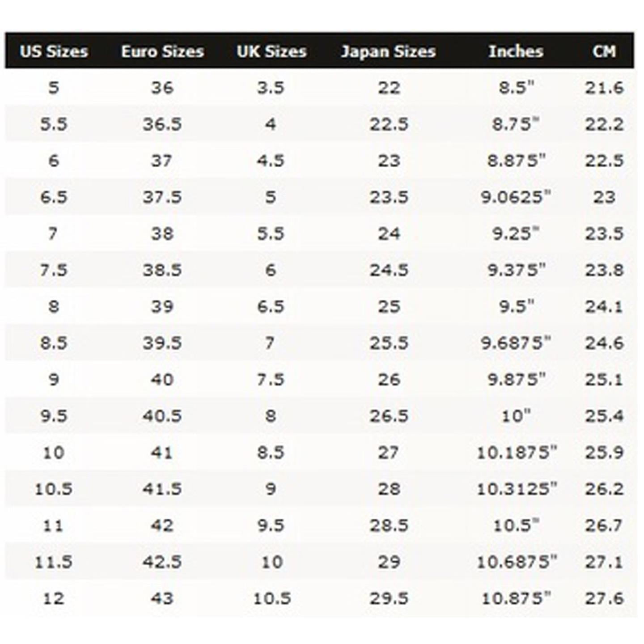Click the 9.0625" inches value
The image size is (644, 644).
pyautogui.click(x=516, y=197)
